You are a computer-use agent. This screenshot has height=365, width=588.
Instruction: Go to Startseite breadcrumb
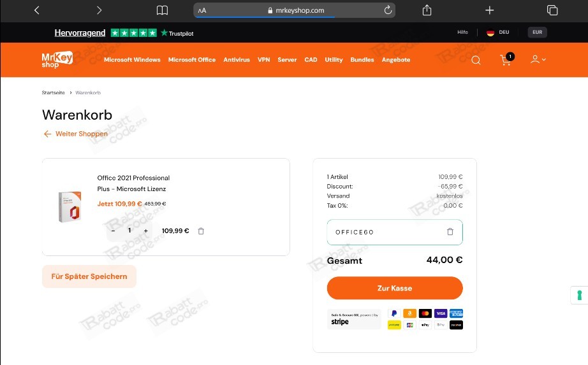coord(53,92)
